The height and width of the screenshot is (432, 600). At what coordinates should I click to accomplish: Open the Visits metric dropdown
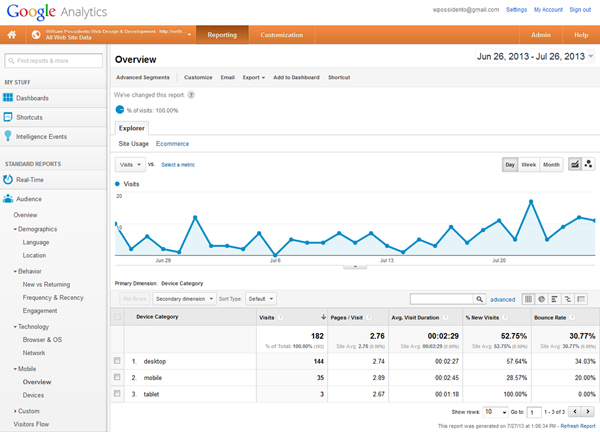[130, 165]
